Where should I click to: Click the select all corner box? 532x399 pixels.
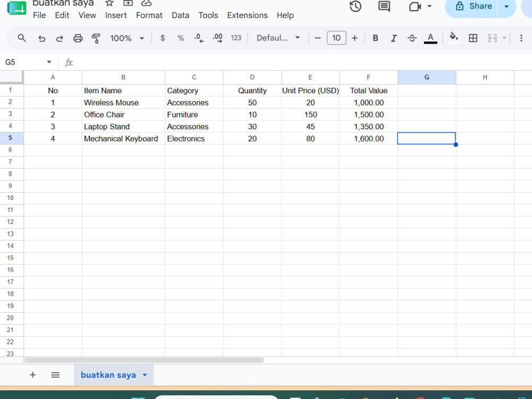[x=12, y=77]
